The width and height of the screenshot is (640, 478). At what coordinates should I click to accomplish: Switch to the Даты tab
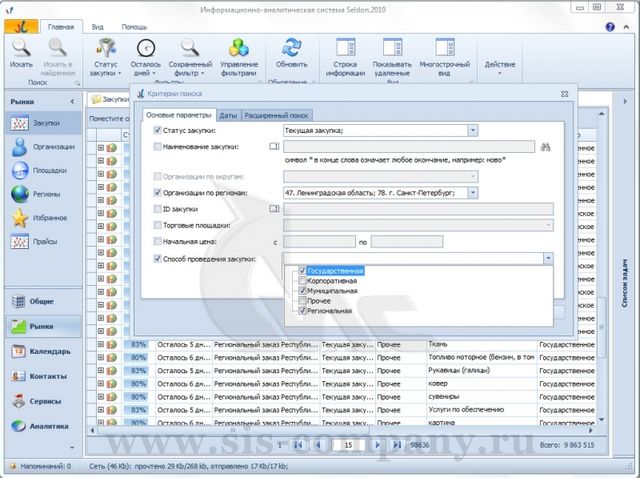pos(228,115)
